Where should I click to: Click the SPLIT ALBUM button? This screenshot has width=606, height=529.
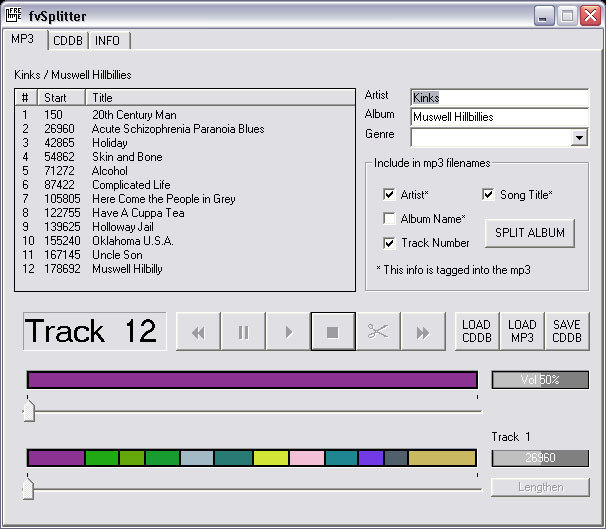[529, 233]
